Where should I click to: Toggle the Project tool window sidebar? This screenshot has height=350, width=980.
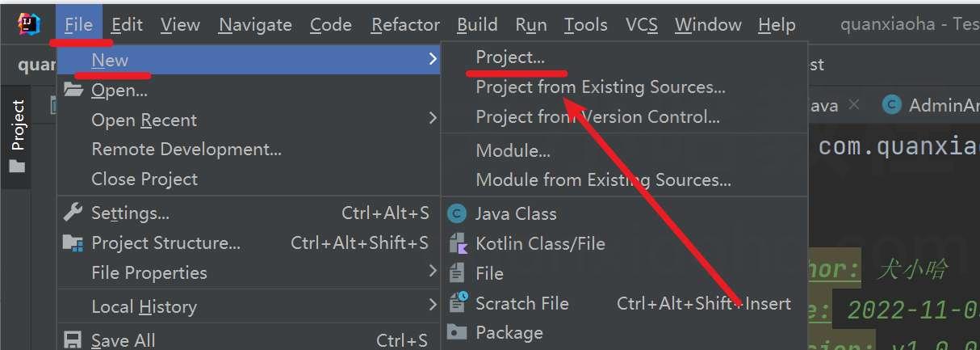[x=18, y=136]
